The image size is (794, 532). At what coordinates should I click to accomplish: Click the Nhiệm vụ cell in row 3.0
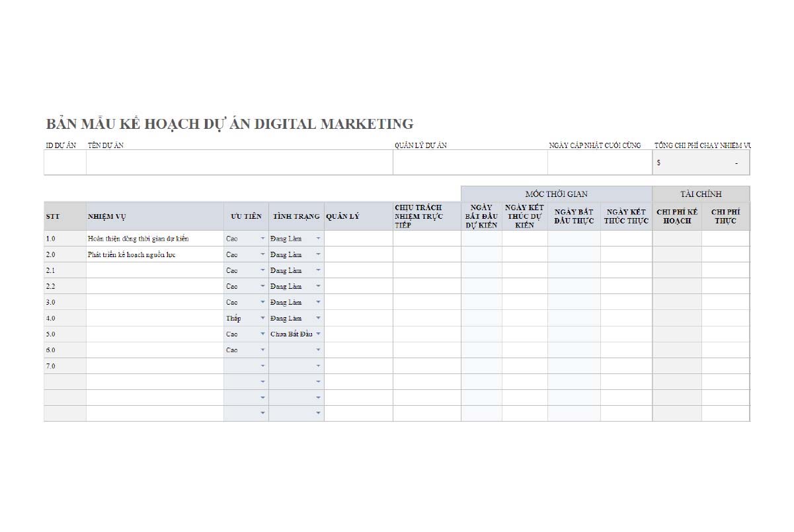click(155, 302)
